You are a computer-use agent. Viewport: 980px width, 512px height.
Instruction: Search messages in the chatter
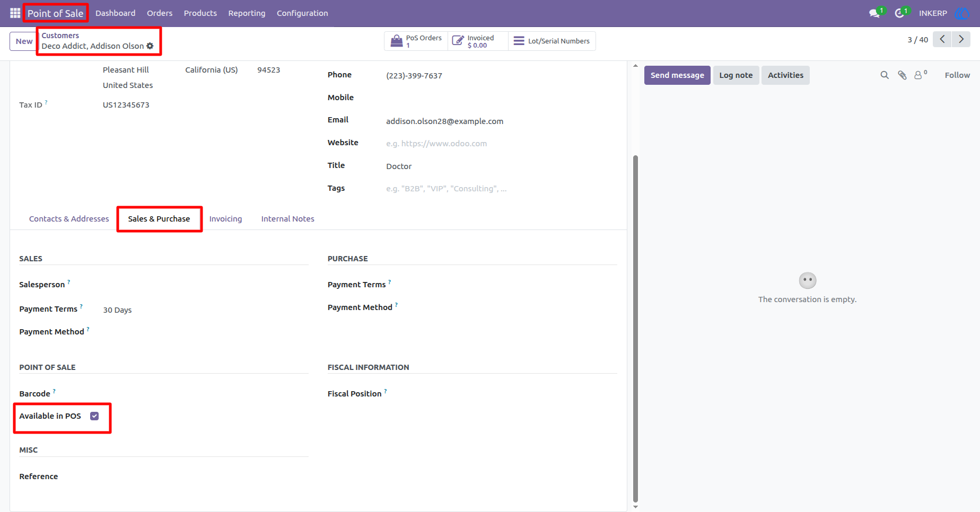[x=885, y=75]
